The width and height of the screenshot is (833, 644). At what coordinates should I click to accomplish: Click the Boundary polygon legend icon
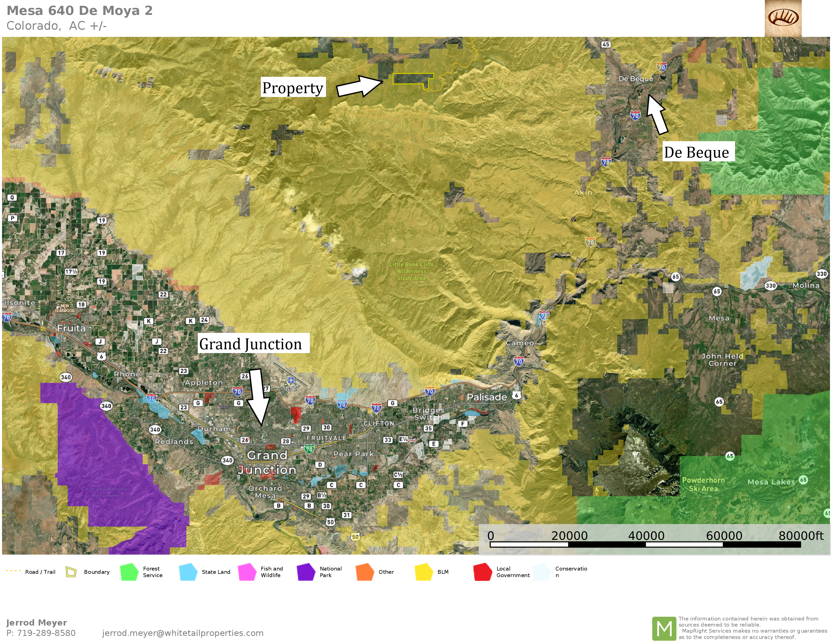(x=71, y=572)
